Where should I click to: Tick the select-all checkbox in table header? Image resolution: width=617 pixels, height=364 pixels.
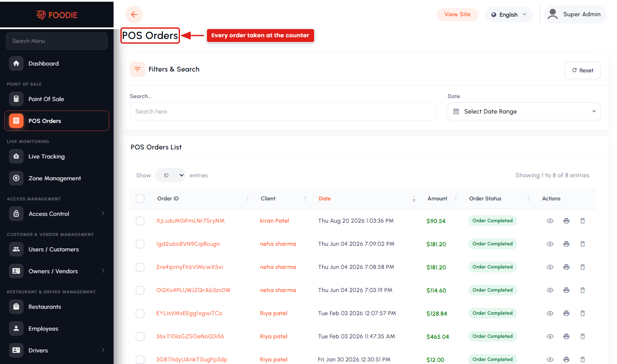point(140,199)
